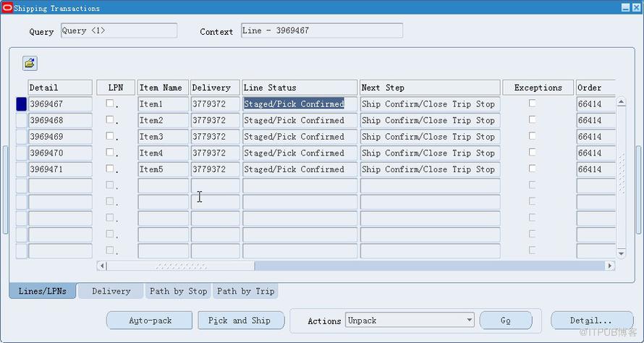The width and height of the screenshot is (644, 343).
Task: Select record indicator for row 3969471
Action: tap(22, 169)
